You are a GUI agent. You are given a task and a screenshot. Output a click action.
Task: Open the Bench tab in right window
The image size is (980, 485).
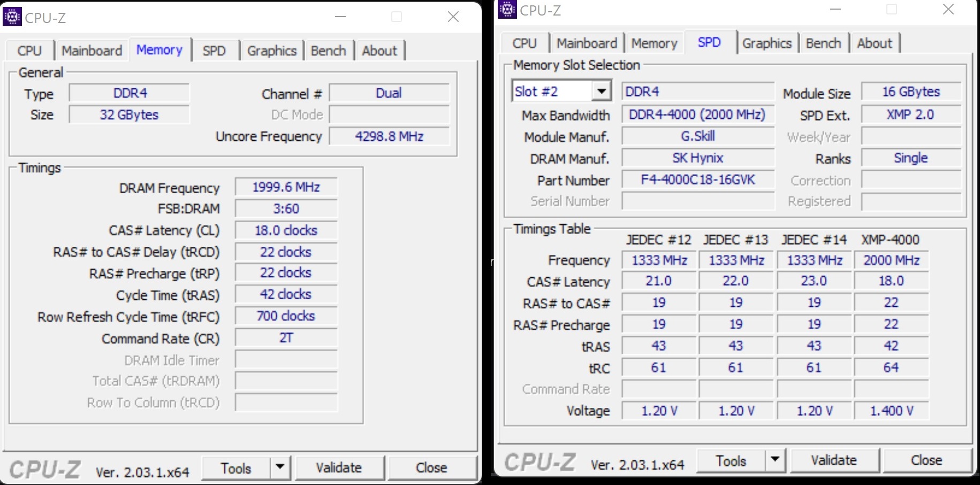click(824, 43)
